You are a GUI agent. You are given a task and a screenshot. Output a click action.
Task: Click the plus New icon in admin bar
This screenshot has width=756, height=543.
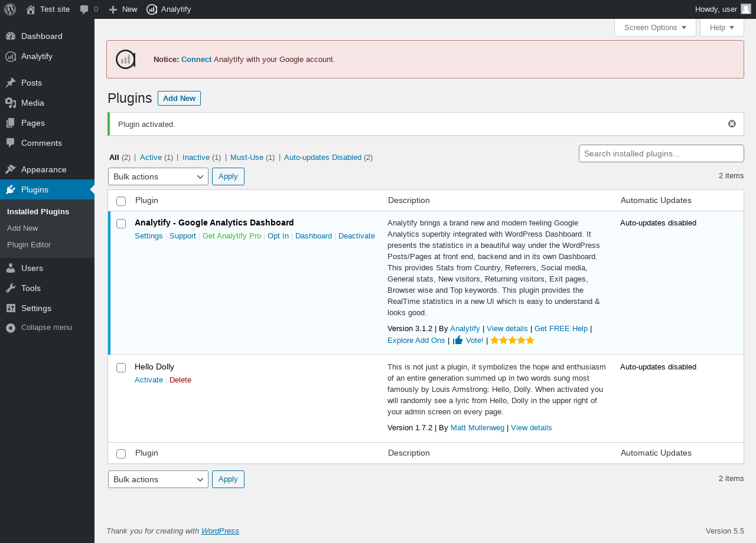[x=113, y=9]
